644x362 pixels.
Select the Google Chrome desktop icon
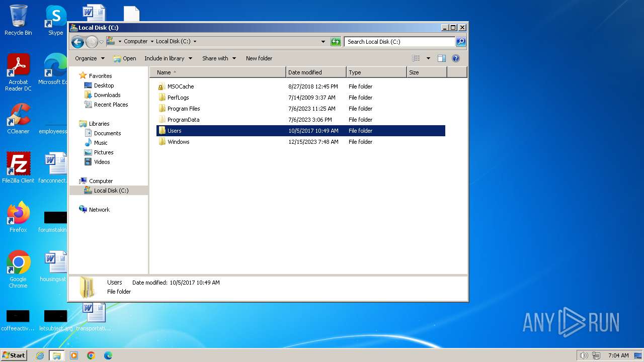[x=18, y=269]
